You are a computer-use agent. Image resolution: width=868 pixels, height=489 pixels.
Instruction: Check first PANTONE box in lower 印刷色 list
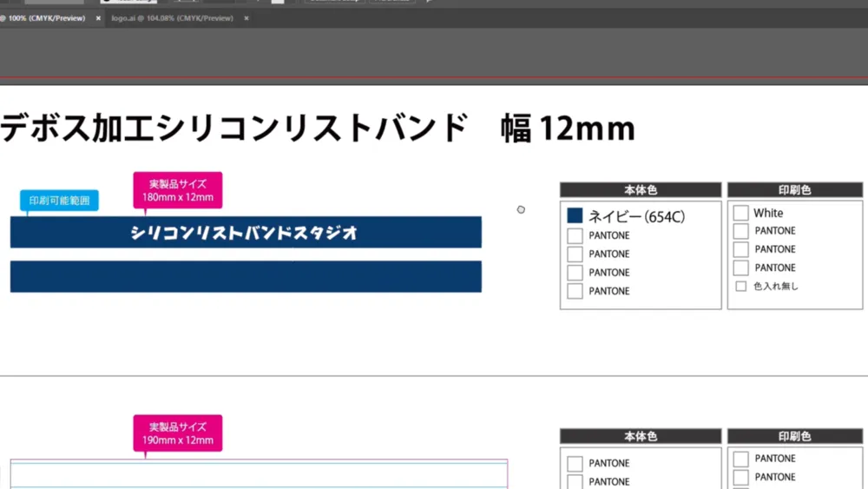click(740, 459)
